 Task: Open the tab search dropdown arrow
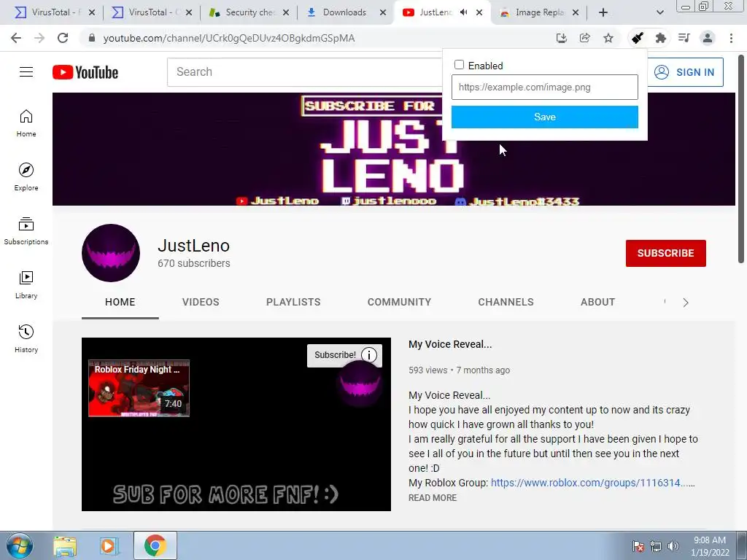(x=659, y=12)
